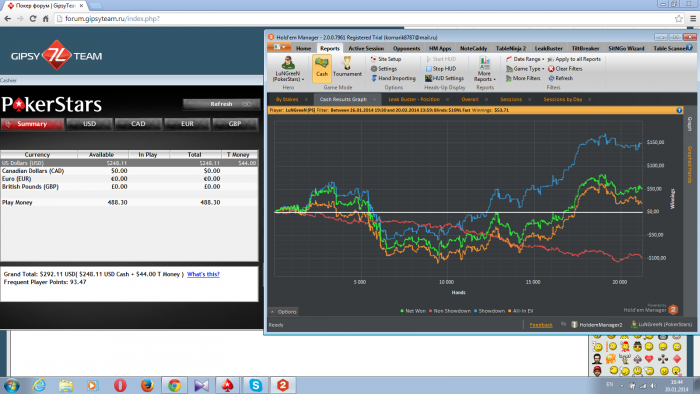Switch to Sessions by Day report tab

coord(562,99)
